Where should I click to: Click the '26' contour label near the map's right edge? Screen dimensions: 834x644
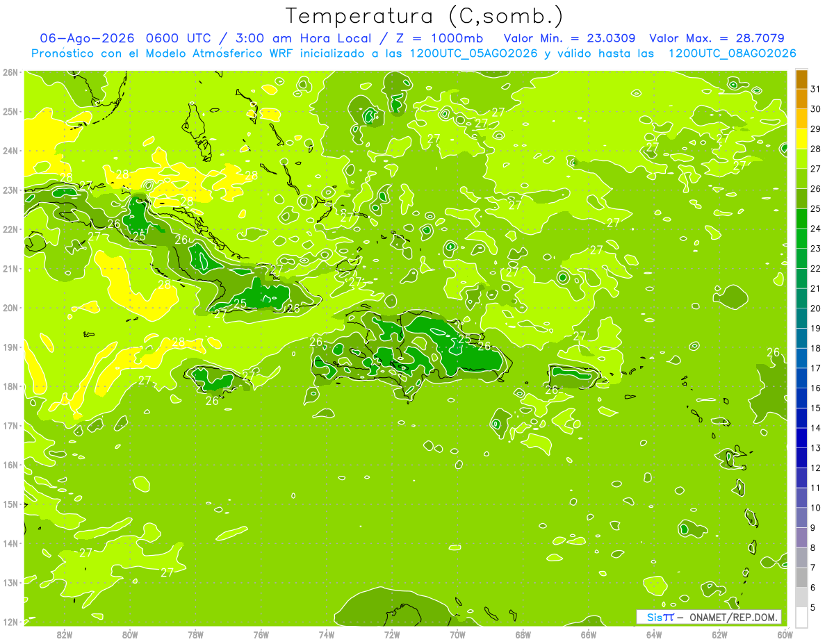(773, 353)
